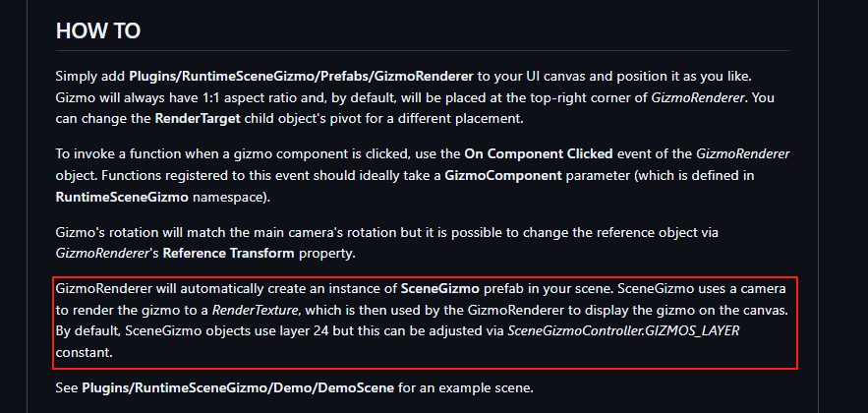Select the bold On Component Clicked text
This screenshot has height=413, width=868.
(539, 153)
